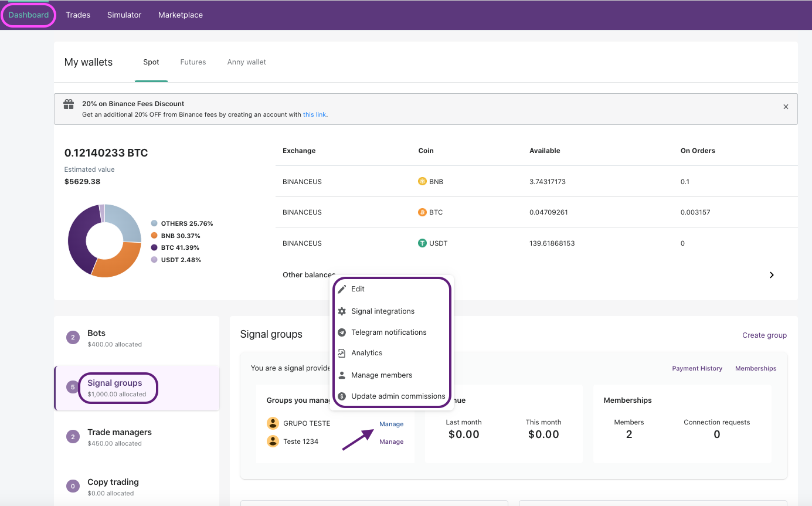Click the dollar icon for admin commissions
The width and height of the screenshot is (812, 506).
click(342, 396)
